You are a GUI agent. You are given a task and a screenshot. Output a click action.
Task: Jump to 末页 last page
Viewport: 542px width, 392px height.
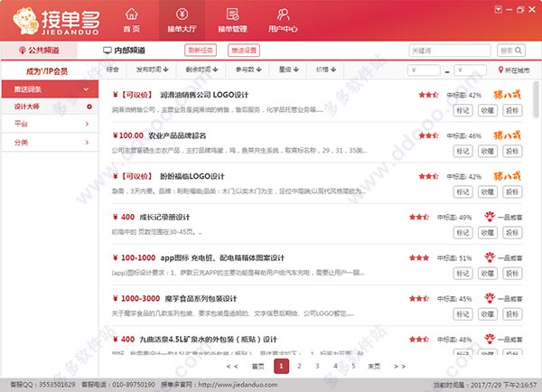point(374,367)
